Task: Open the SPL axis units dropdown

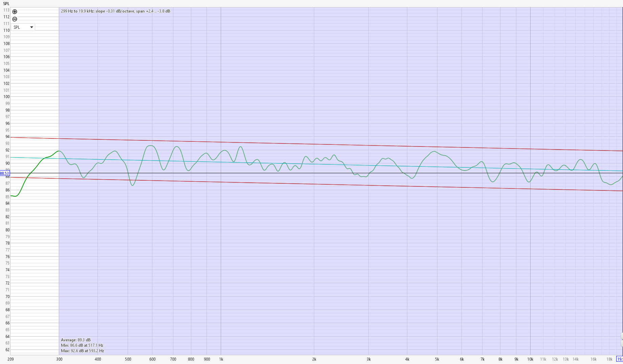Action: pyautogui.click(x=23, y=27)
